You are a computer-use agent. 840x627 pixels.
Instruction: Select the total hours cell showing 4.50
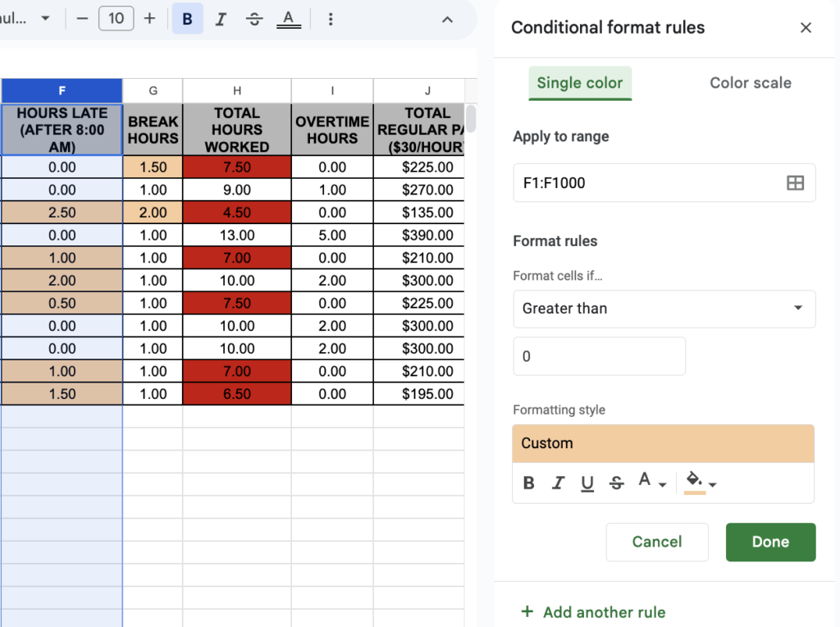237,213
